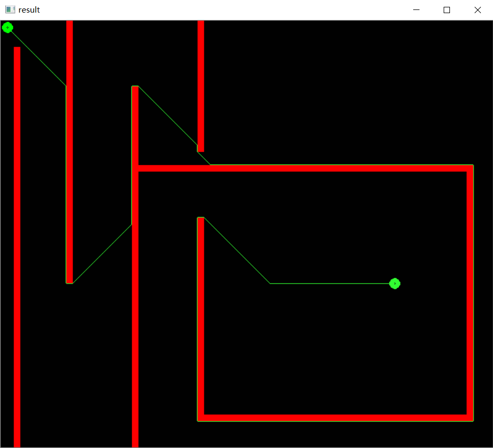Click the bottom red wall of the enclosure

(x=336, y=418)
